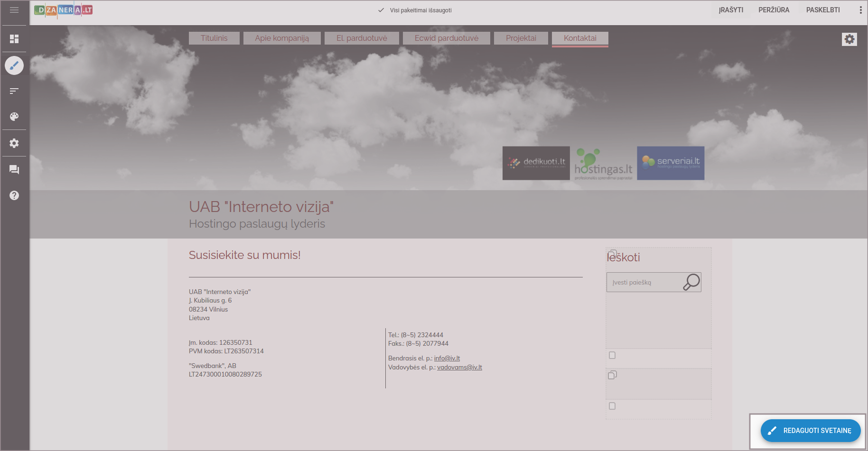
Task: Open the chat comments icon in sidebar
Action: click(14, 170)
